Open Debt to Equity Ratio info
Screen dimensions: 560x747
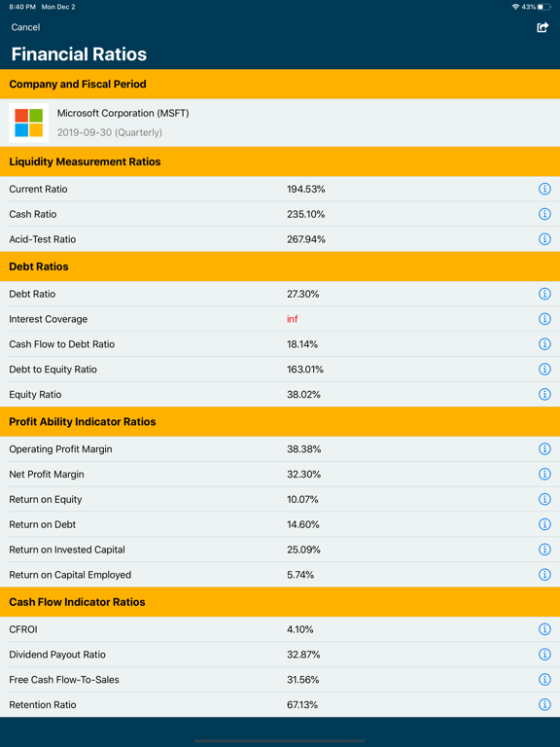tap(544, 370)
